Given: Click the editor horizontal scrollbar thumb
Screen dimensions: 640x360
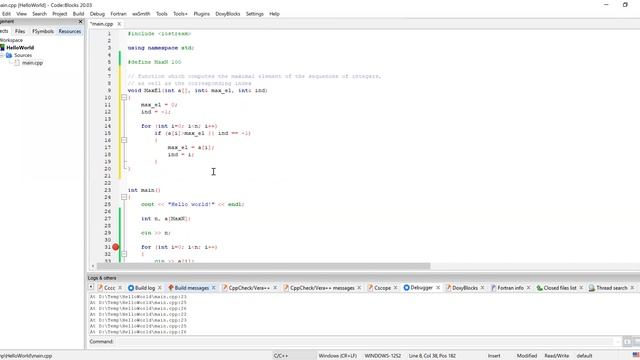Looking at the screenshot, I should pyautogui.click(x=263, y=266).
